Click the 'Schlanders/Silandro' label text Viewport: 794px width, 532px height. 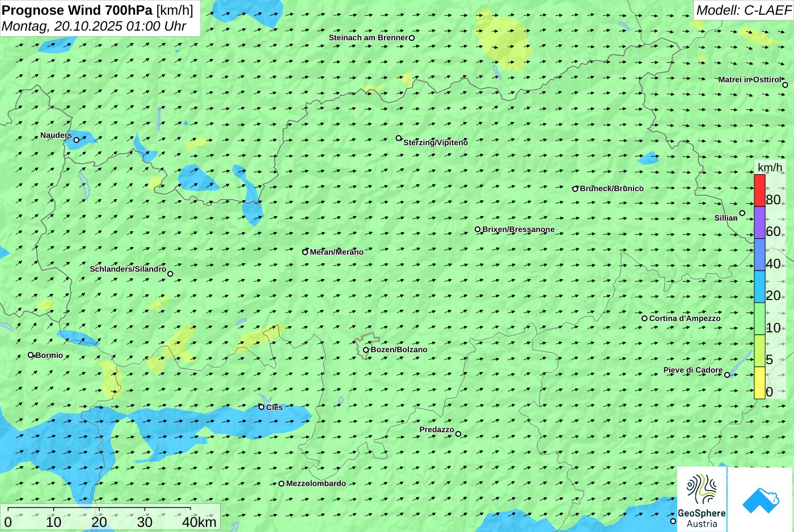[x=128, y=269]
